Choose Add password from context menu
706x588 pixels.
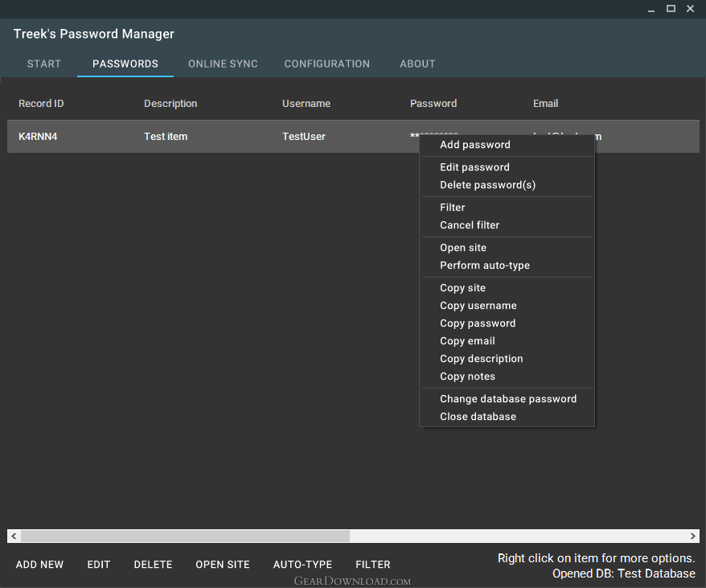(507, 145)
